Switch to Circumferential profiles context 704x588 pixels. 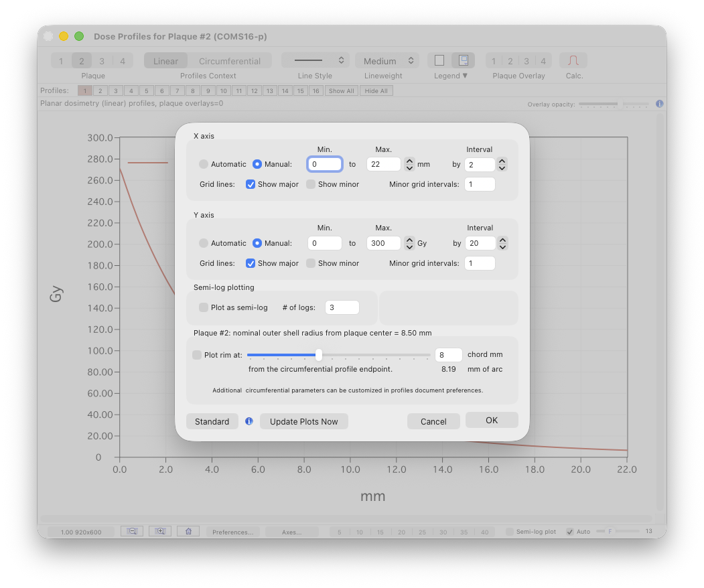pos(230,61)
